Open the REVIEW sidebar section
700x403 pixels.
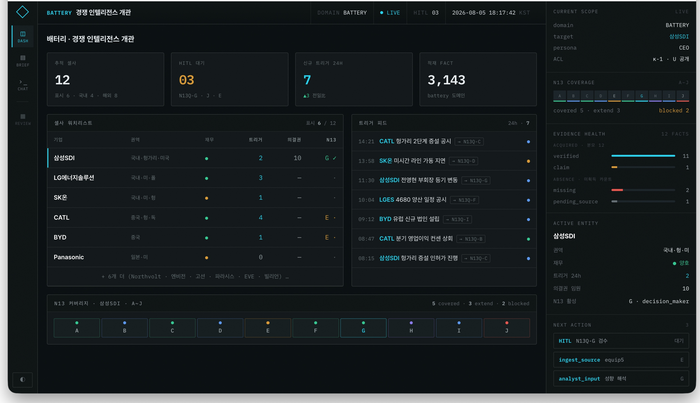click(23, 119)
